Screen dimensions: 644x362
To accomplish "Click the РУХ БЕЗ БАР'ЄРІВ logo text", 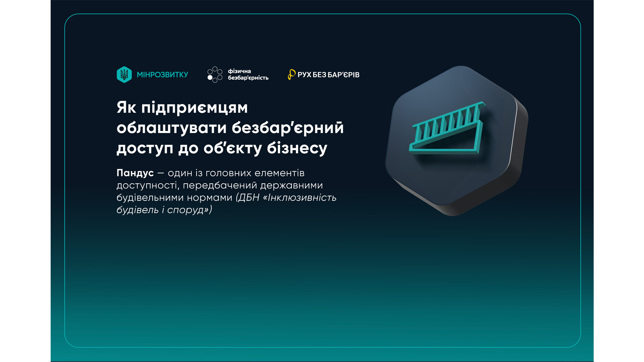I will 328,75.
